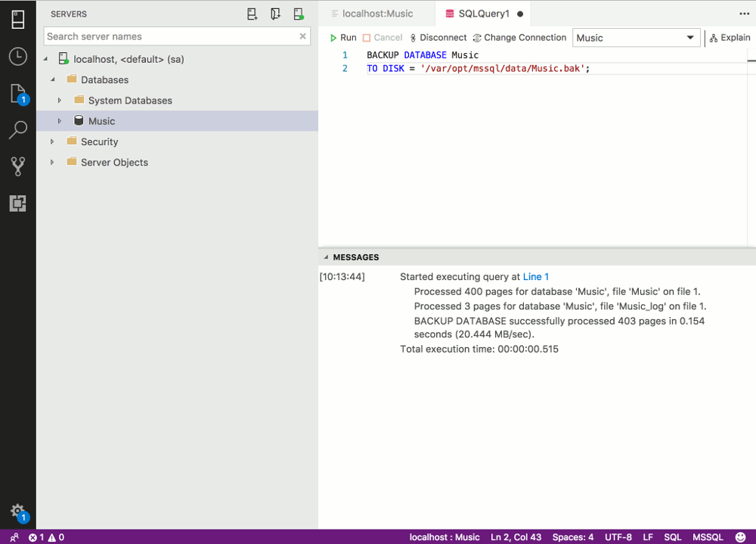Viewport: 756px width, 544px height.
Task: Expand the System Databases folder
Action: pyautogui.click(x=60, y=101)
